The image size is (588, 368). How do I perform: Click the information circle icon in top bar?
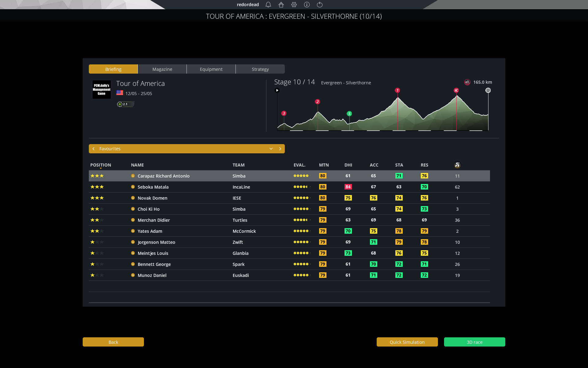(x=307, y=5)
